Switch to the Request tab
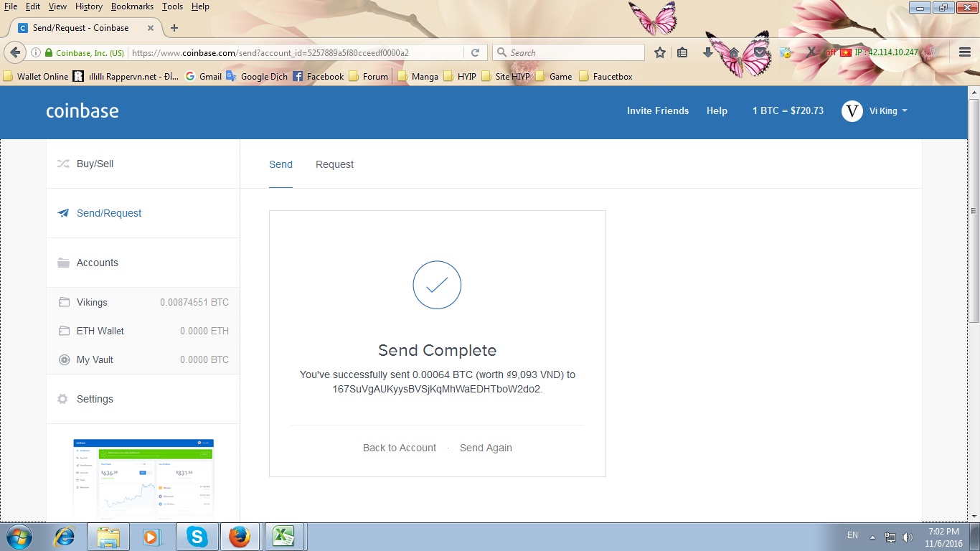The image size is (980, 551). pos(334,164)
